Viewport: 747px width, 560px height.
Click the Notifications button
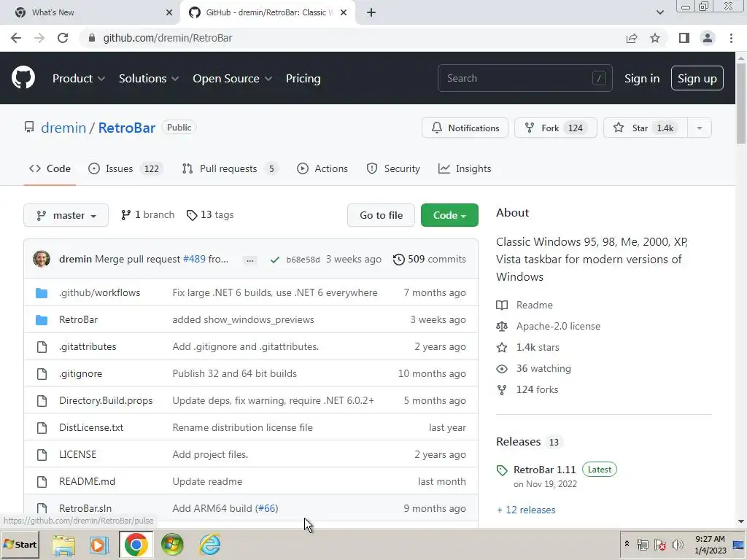point(465,128)
